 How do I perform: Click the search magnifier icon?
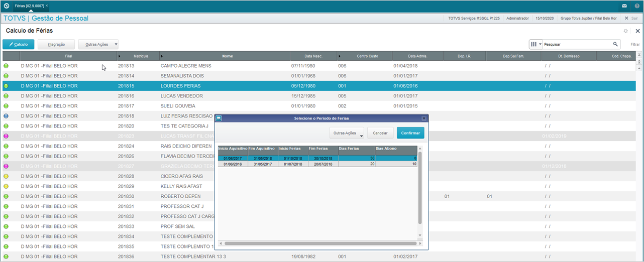(x=616, y=44)
